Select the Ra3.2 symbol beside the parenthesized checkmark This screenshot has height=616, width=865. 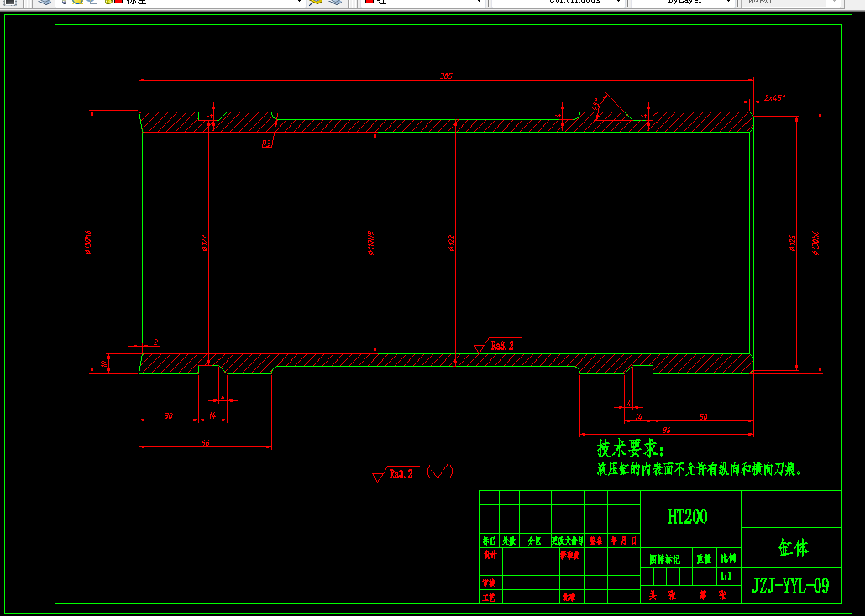[395, 473]
